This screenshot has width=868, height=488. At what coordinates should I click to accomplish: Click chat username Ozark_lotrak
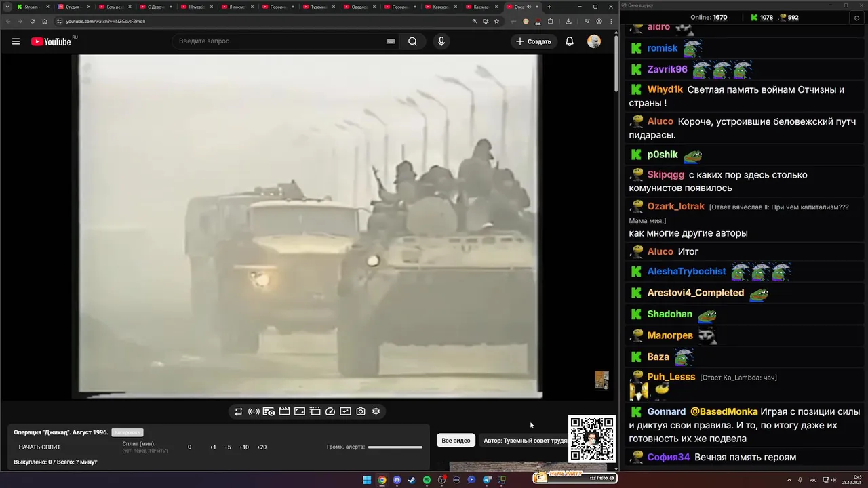676,206
